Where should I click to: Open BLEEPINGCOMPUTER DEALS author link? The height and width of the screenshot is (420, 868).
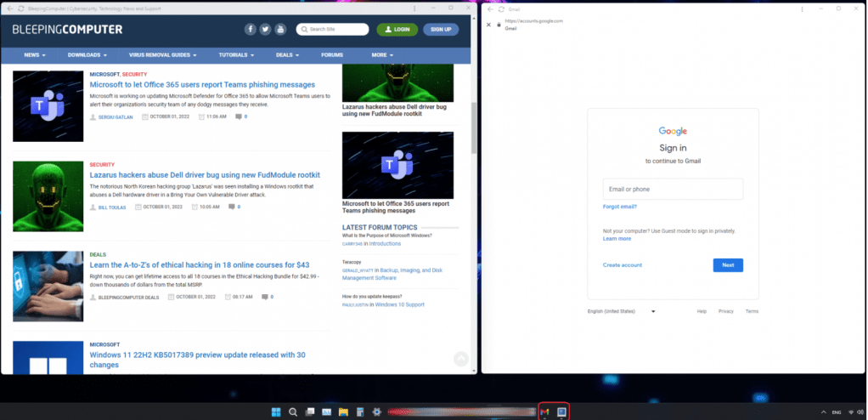(128, 298)
